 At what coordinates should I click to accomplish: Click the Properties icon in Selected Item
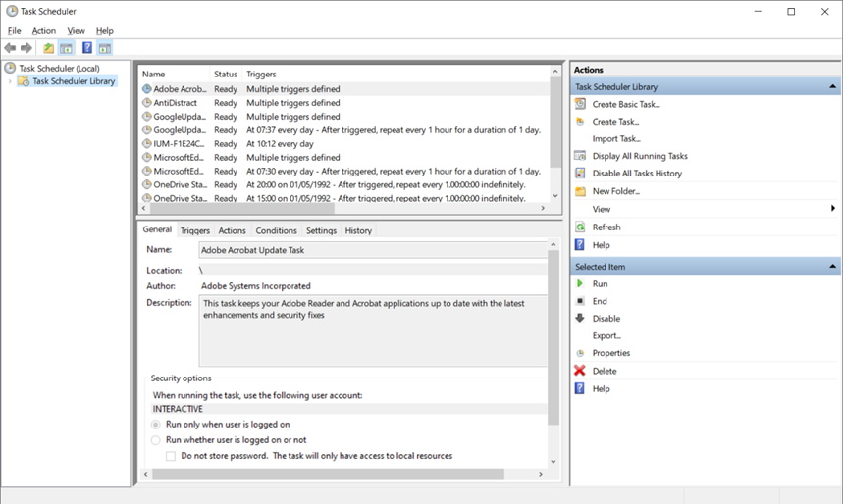click(580, 353)
